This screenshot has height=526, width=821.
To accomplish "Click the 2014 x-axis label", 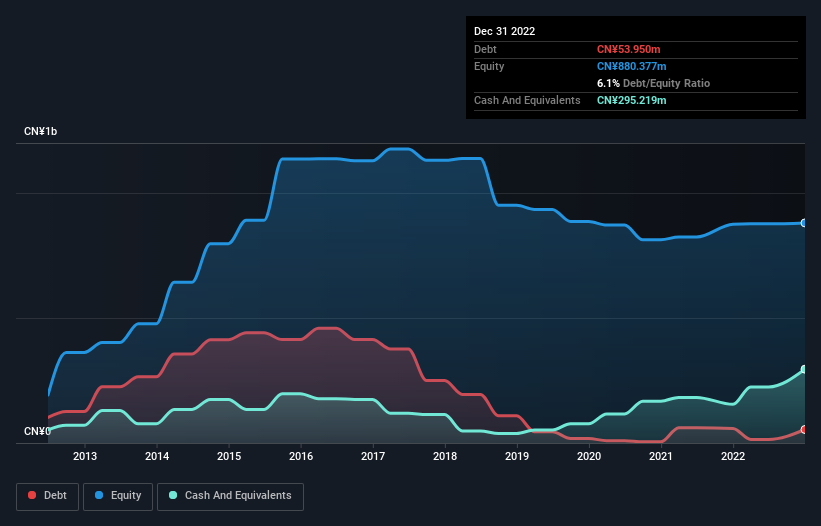I will [157, 456].
